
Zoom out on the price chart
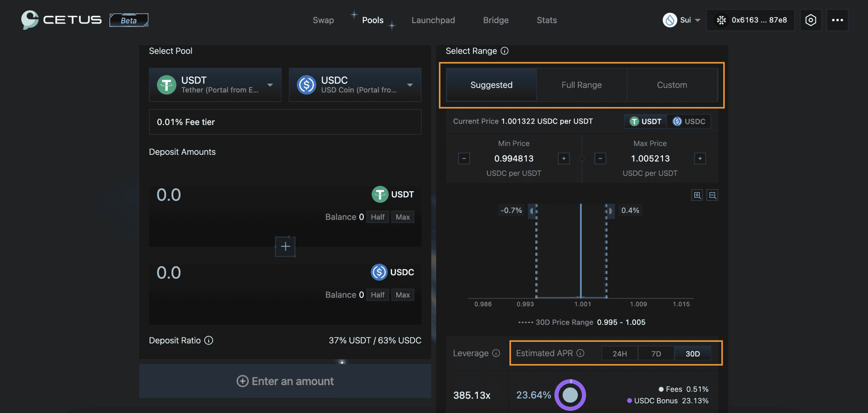tap(712, 195)
